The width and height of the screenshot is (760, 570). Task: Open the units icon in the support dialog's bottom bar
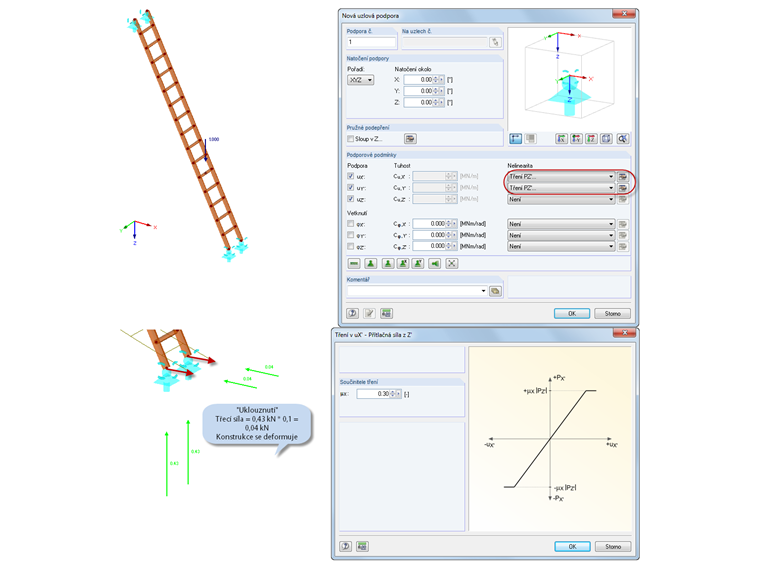[386, 314]
